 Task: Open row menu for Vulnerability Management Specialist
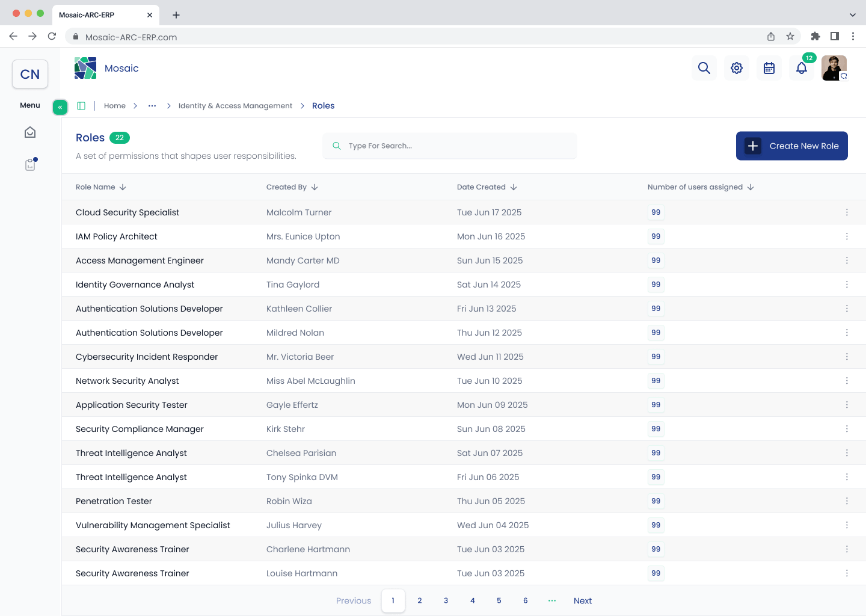[847, 525]
